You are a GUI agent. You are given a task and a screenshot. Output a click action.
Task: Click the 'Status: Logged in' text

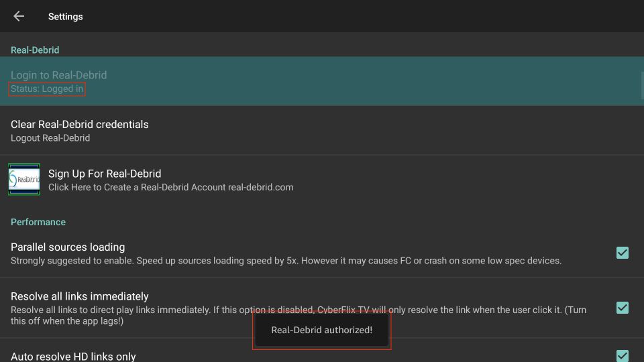47,88
